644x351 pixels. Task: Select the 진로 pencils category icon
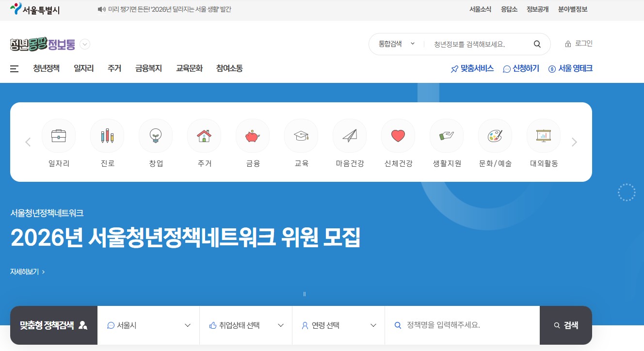[x=107, y=136]
